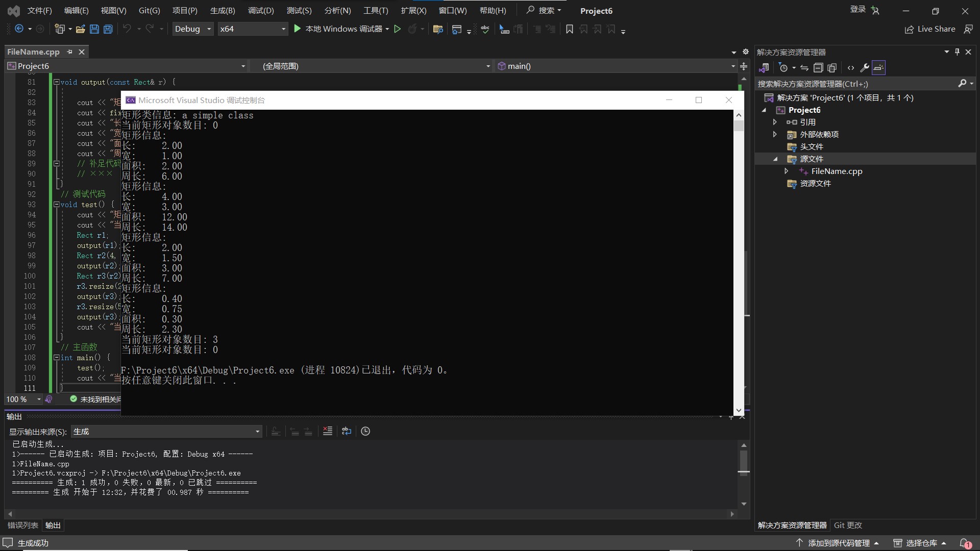Switch to the 错误列表 tab

(23, 525)
